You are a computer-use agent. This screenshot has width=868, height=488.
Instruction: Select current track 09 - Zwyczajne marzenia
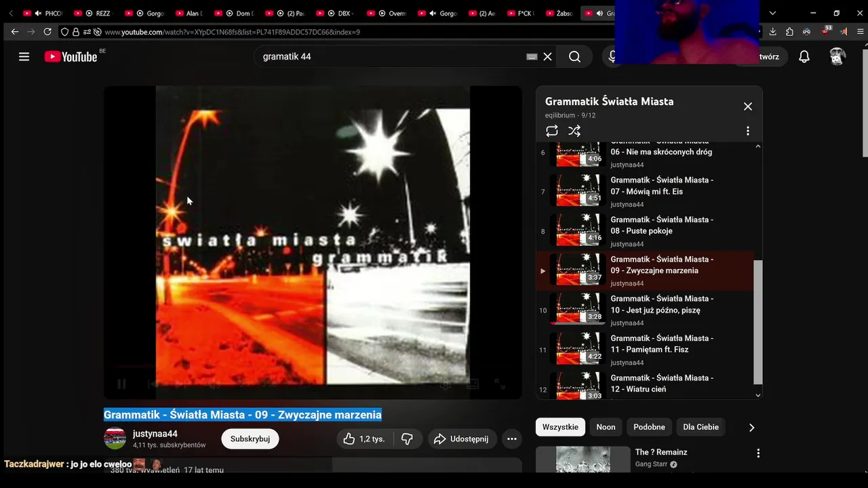[645, 271]
